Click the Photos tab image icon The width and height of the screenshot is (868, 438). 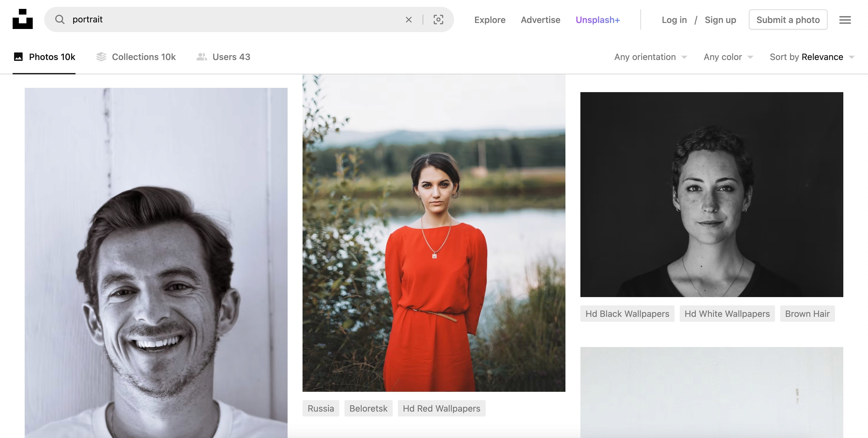pos(18,57)
